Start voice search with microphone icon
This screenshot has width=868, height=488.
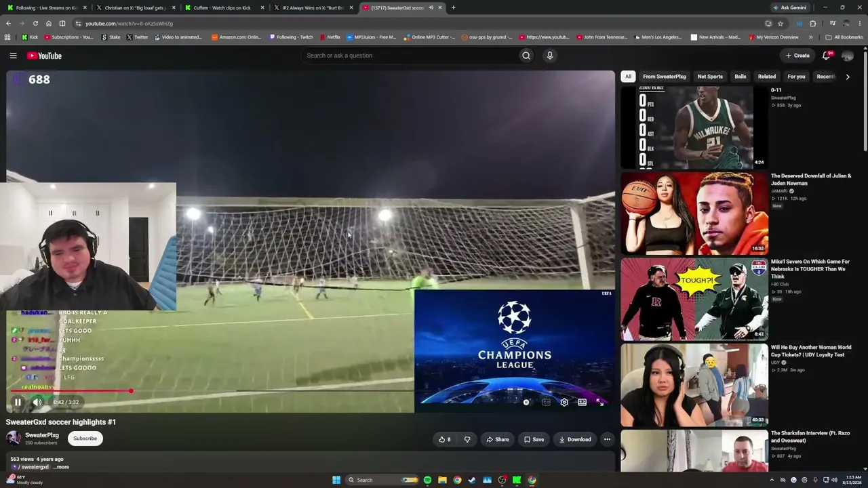pyautogui.click(x=550, y=56)
